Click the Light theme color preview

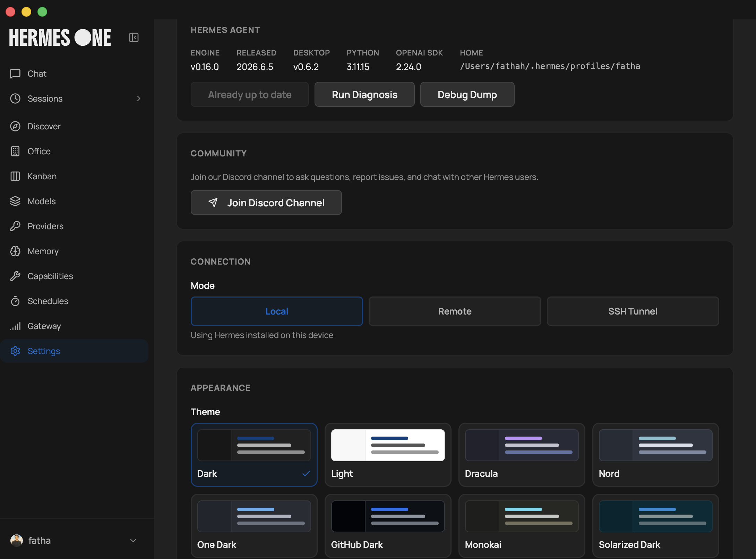(x=388, y=445)
